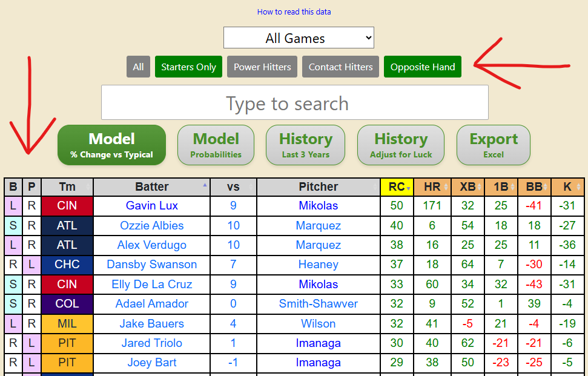The width and height of the screenshot is (588, 376).
Task: Sort table by XB column
Action: pos(467,186)
